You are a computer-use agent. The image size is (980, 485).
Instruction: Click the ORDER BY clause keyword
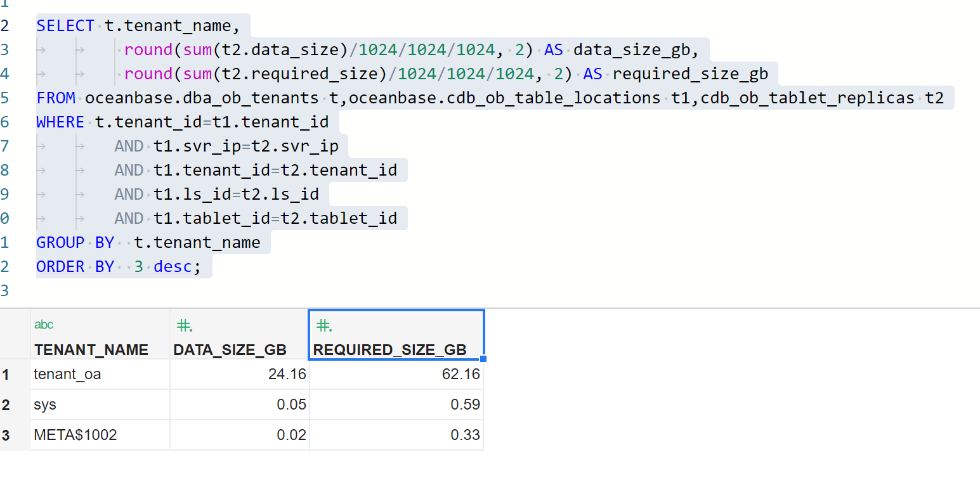75,267
